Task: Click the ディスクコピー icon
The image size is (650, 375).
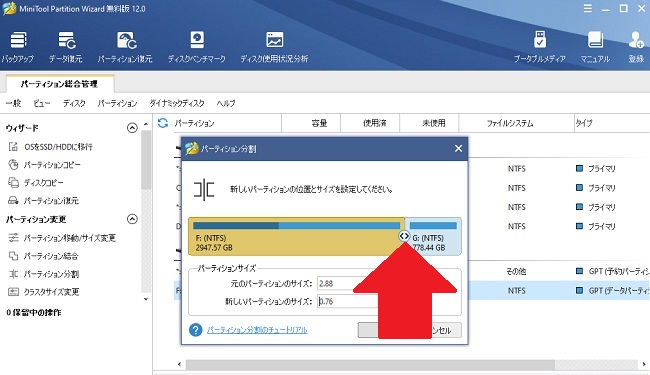Action: [13, 183]
